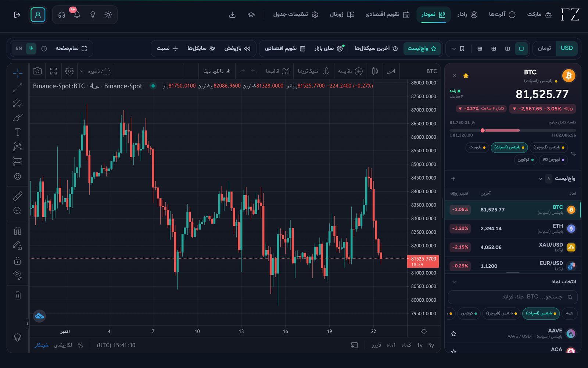
Task: Open support headset icon
Action: pos(61,15)
